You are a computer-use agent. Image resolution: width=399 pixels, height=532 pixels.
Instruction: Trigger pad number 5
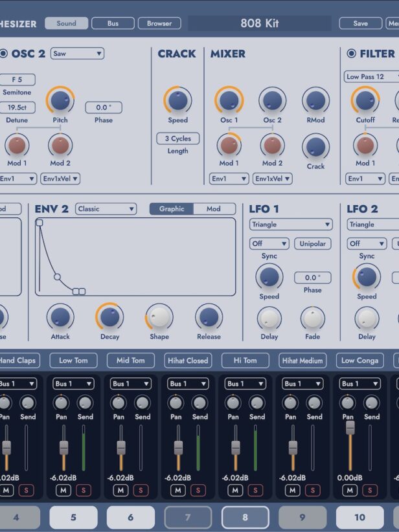tap(73, 517)
